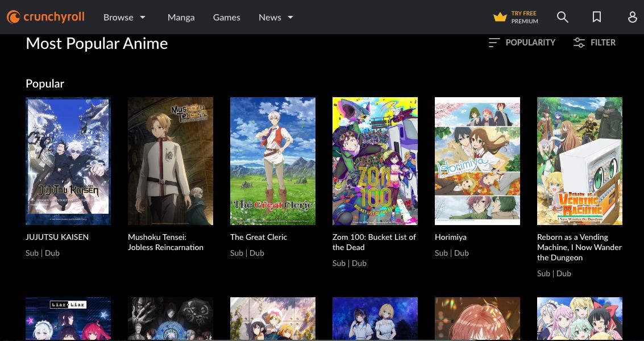Open the account profile icon
644x341 pixels.
coord(633,17)
